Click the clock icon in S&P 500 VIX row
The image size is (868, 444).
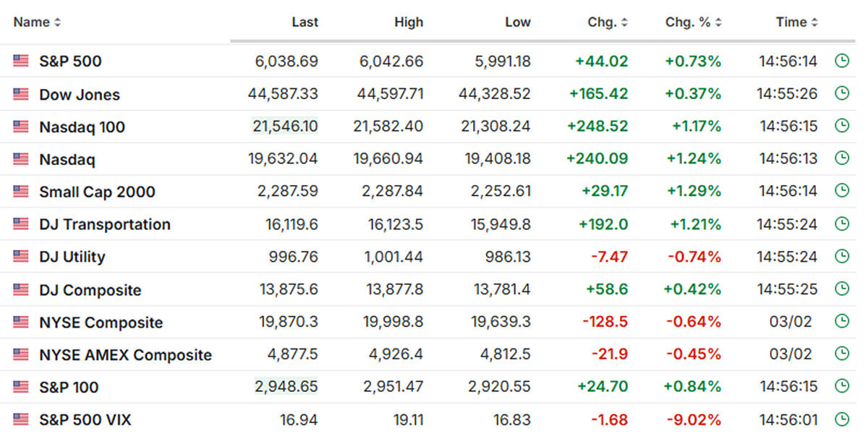(841, 419)
